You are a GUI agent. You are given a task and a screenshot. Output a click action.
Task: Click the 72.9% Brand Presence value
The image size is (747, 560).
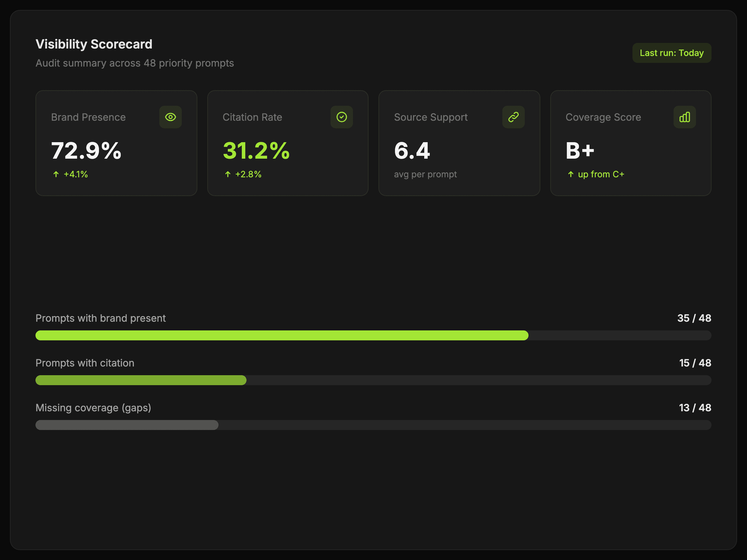[x=86, y=151]
